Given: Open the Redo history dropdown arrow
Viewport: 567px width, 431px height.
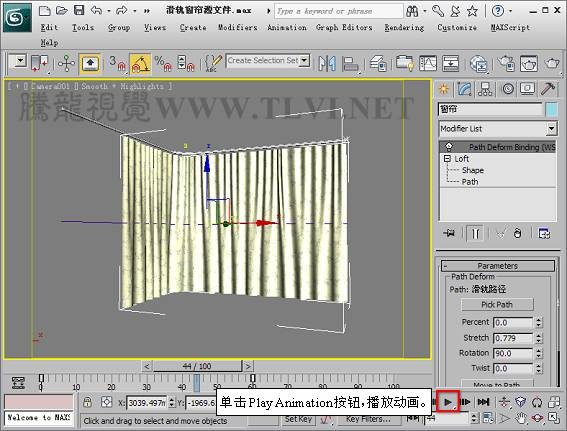Looking at the screenshot, I should (135, 11).
